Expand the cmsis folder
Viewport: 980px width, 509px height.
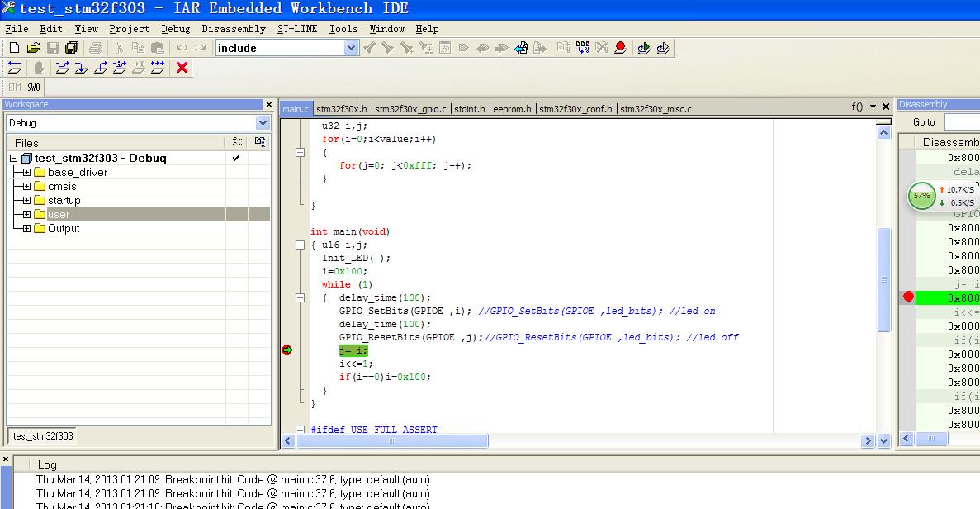(x=26, y=187)
